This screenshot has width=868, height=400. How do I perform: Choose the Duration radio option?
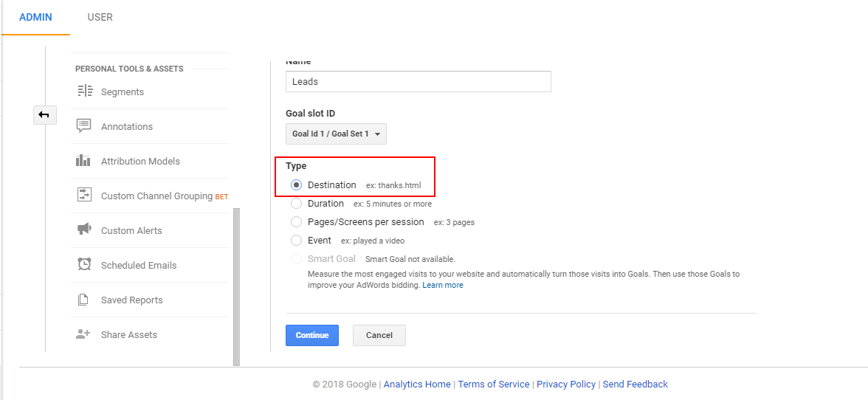296,204
